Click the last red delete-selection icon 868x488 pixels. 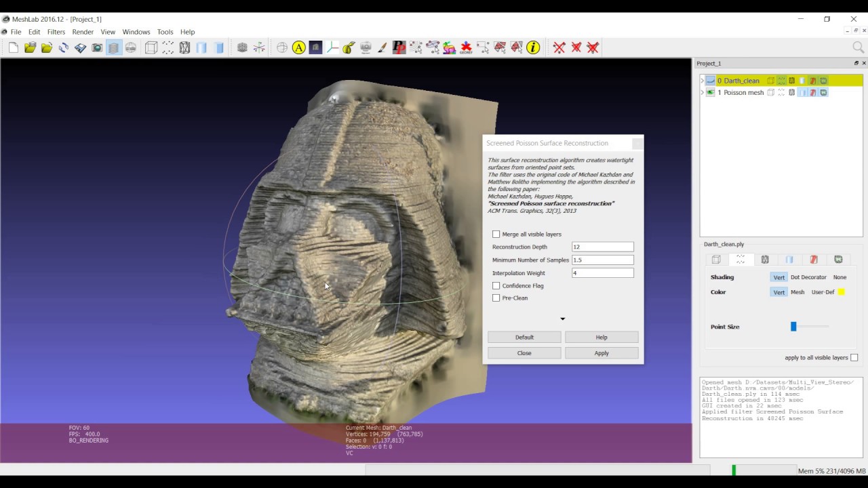593,47
